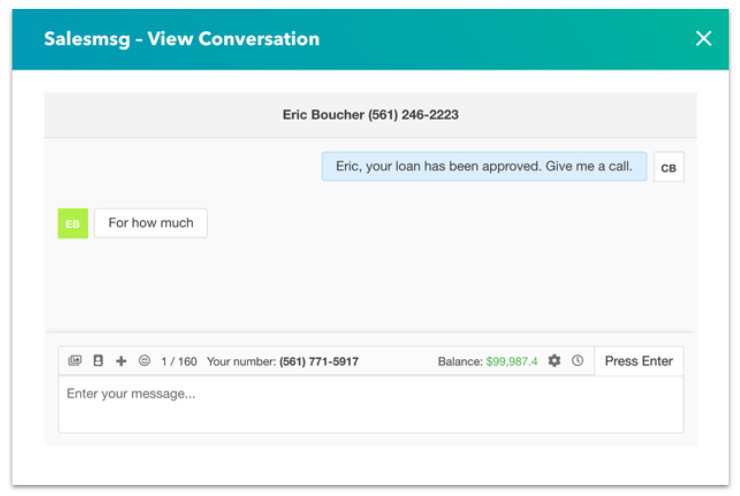The height and width of the screenshot is (496, 740).
Task: Click the attach image icon
Action: tap(75, 361)
